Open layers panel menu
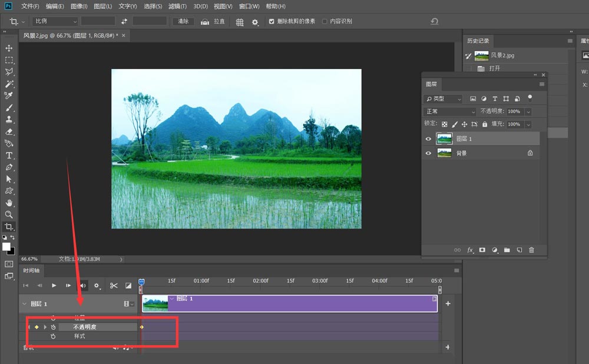Image resolution: width=589 pixels, height=364 pixels. [x=542, y=84]
